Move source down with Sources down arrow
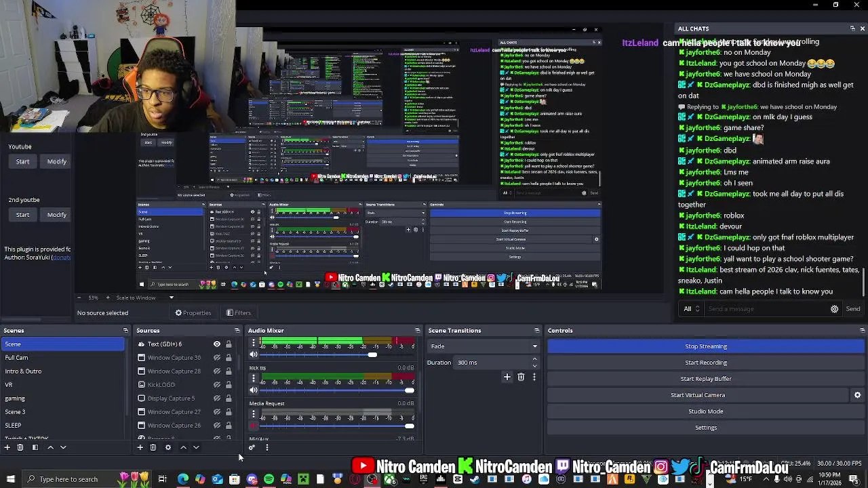This screenshot has width=868, height=488. coord(196,447)
